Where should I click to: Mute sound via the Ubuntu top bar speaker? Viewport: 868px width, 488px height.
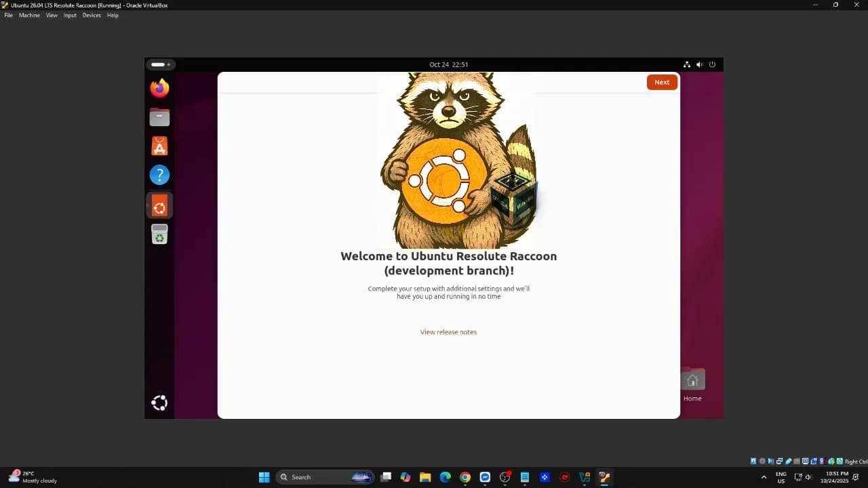click(699, 64)
